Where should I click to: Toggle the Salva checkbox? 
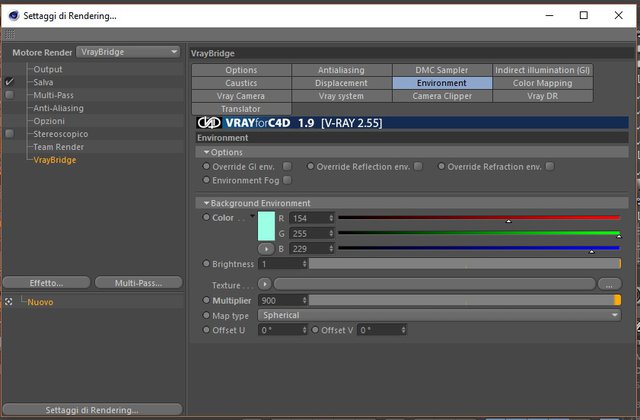[9, 82]
